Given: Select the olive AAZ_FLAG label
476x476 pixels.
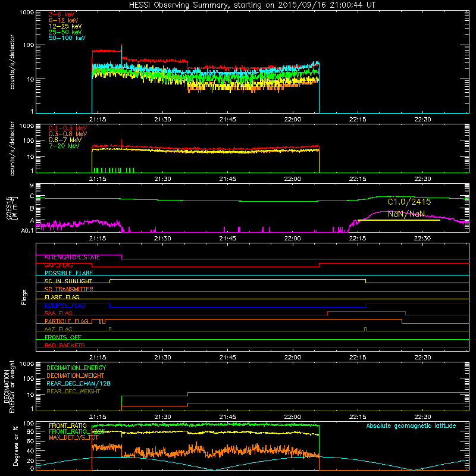Looking at the screenshot, I should (58, 330).
